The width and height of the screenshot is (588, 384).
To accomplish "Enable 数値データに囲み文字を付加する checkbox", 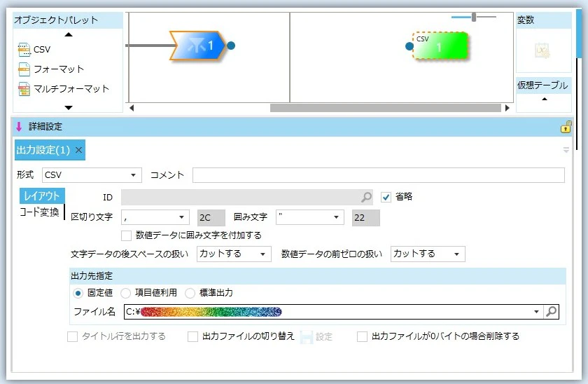I will click(127, 235).
